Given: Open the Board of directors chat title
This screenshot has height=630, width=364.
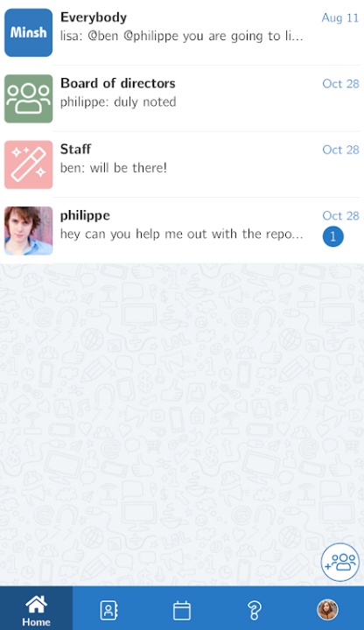Looking at the screenshot, I should 118,83.
